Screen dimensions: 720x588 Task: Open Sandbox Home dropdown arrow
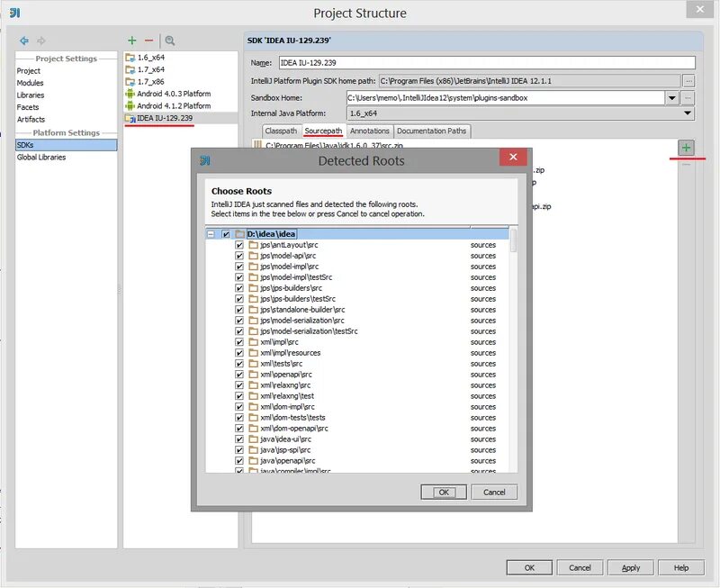click(671, 98)
